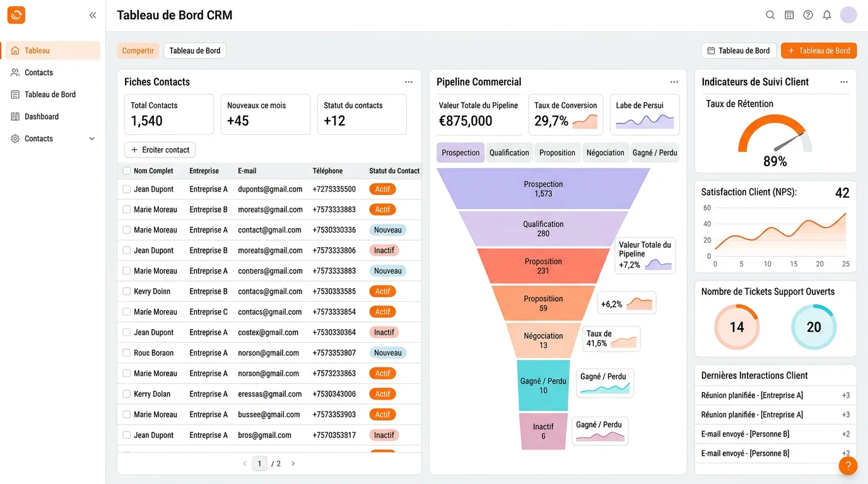Screen dimensions: 868x484
Task: Click the Prospection 1,573 funnel segment
Action: coord(543,188)
